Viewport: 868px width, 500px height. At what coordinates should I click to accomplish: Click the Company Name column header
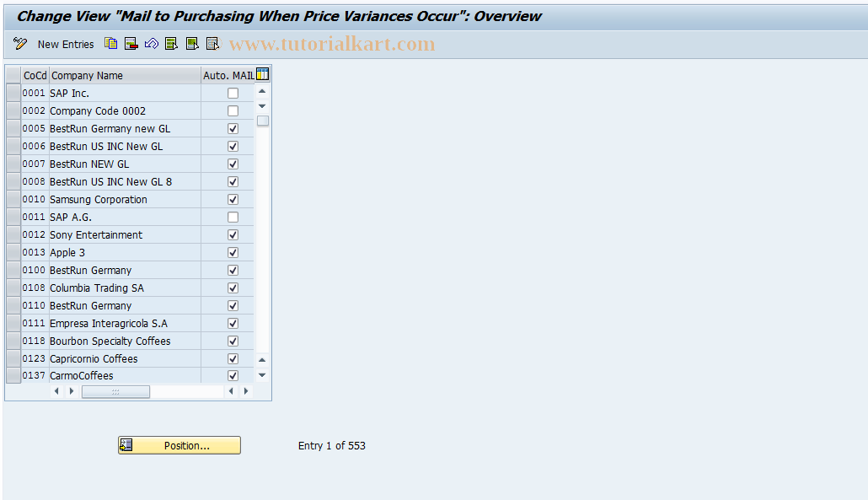click(x=125, y=75)
